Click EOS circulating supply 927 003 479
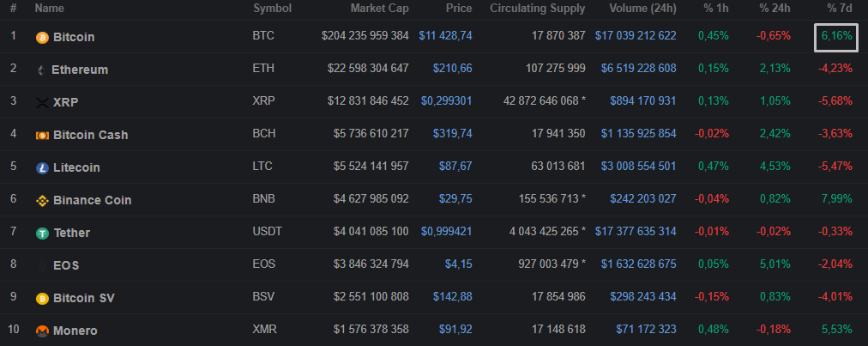The image size is (868, 346). (x=550, y=264)
